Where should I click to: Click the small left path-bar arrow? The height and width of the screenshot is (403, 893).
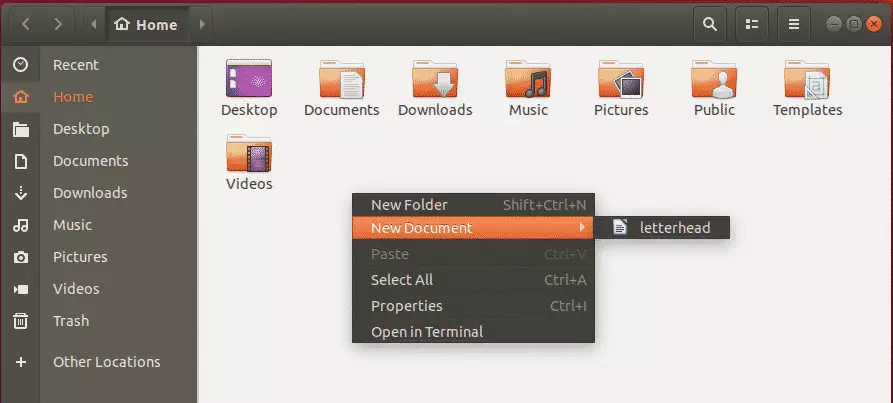(x=94, y=24)
